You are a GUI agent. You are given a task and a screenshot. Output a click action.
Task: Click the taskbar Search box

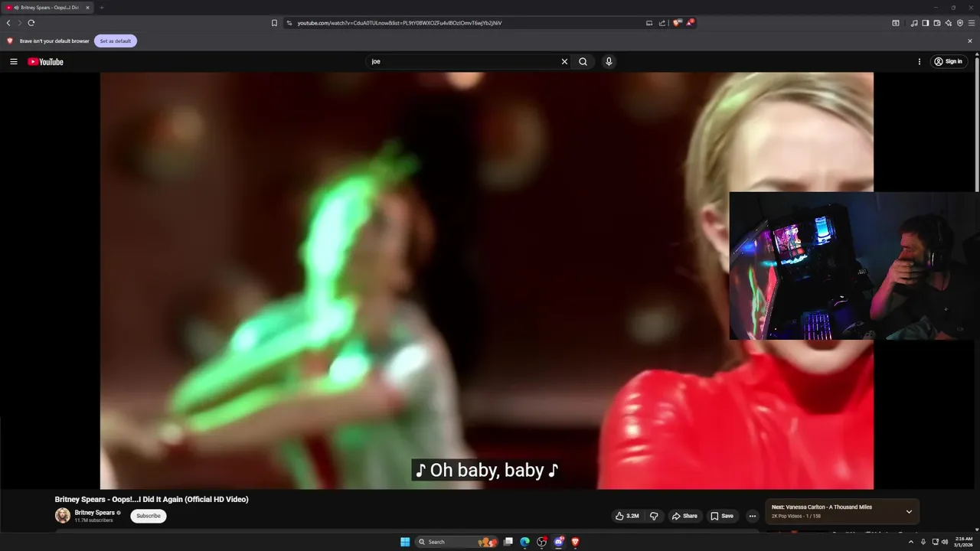tap(456, 542)
